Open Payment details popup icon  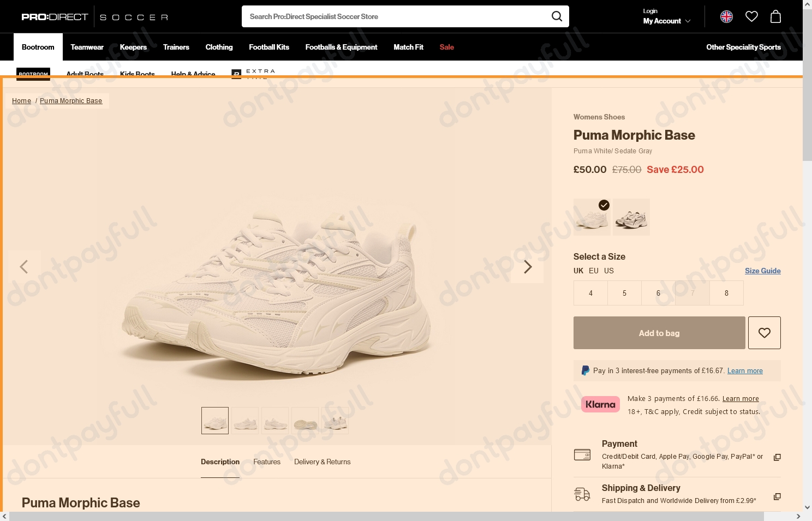777,457
